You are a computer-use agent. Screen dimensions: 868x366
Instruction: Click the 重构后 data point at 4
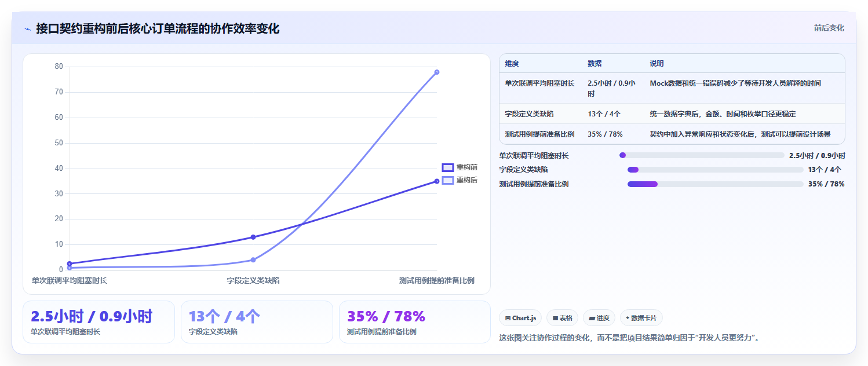point(253,260)
